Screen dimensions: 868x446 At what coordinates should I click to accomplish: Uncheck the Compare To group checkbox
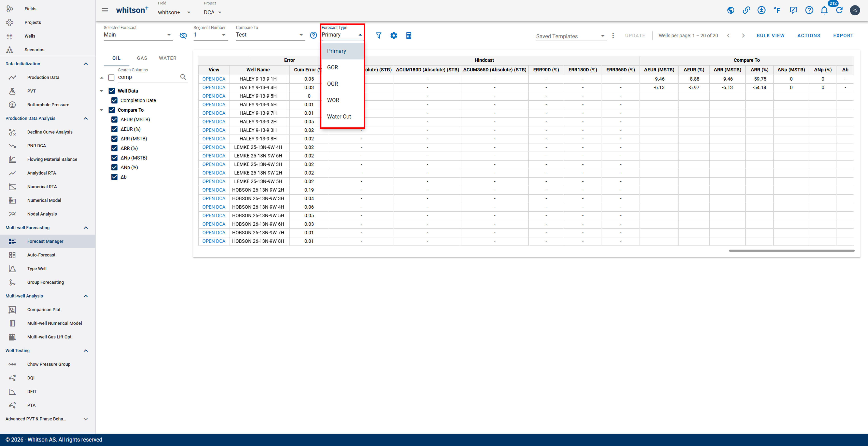click(111, 110)
